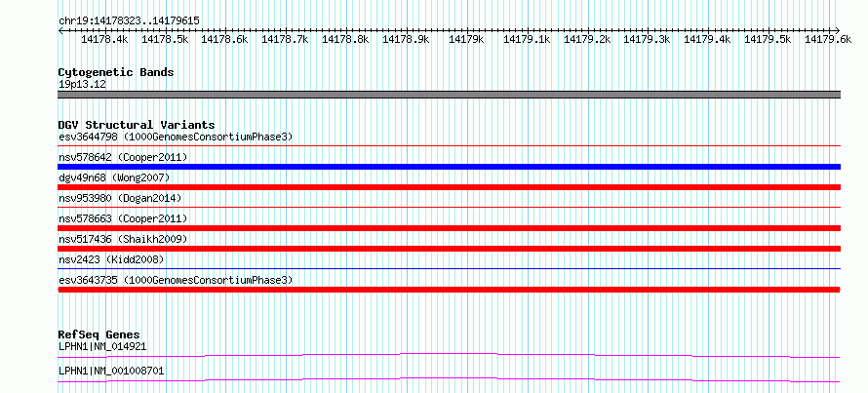The width and height of the screenshot is (868, 393).
Task: Click the nsv953980 (Dogan2014) label
Action: (120, 198)
